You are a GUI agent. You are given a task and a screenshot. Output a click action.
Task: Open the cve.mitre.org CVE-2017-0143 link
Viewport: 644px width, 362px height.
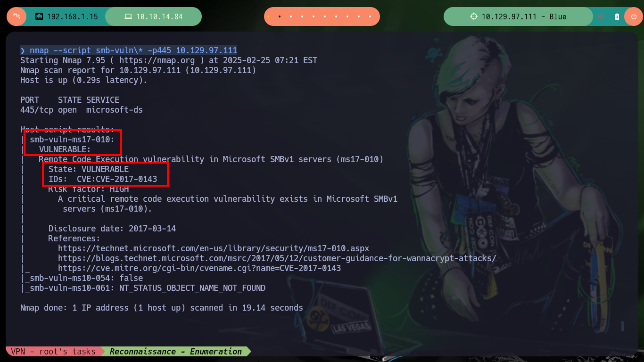click(199, 268)
